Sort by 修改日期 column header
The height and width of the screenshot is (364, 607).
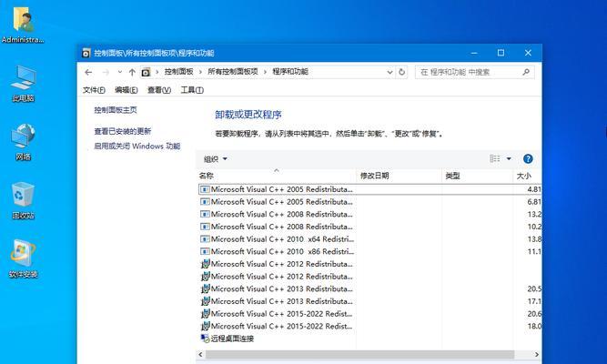pyautogui.click(x=399, y=176)
